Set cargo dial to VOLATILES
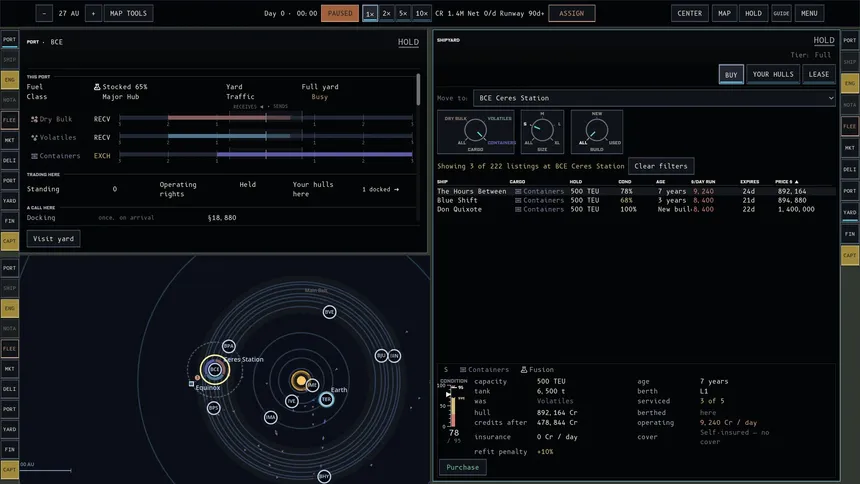Viewport: 860px width, 484px height. tap(499, 119)
